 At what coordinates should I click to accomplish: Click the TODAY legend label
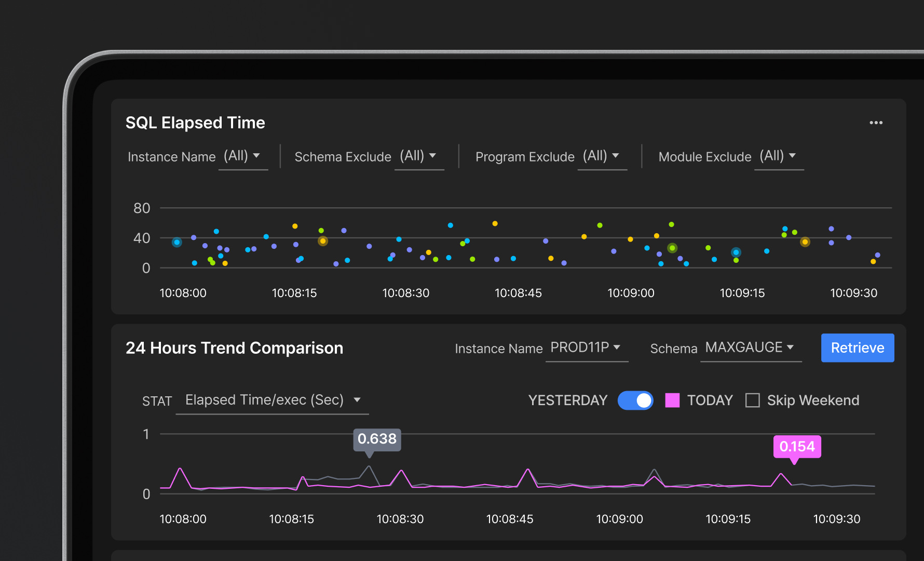(710, 400)
